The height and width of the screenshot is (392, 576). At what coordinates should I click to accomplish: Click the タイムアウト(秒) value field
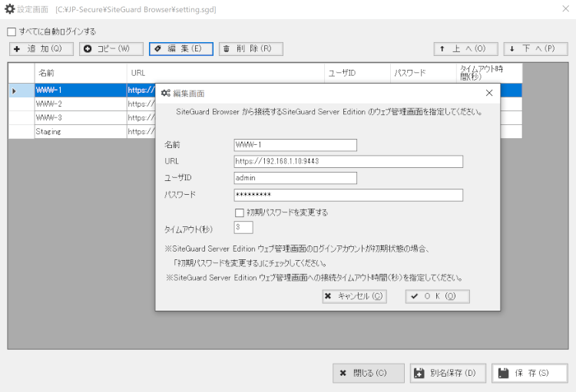243,228
